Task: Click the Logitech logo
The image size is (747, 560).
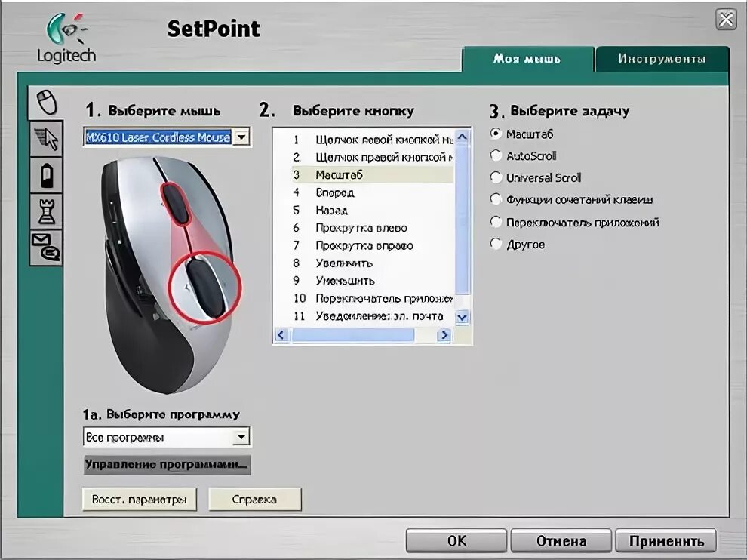Action: click(66, 38)
